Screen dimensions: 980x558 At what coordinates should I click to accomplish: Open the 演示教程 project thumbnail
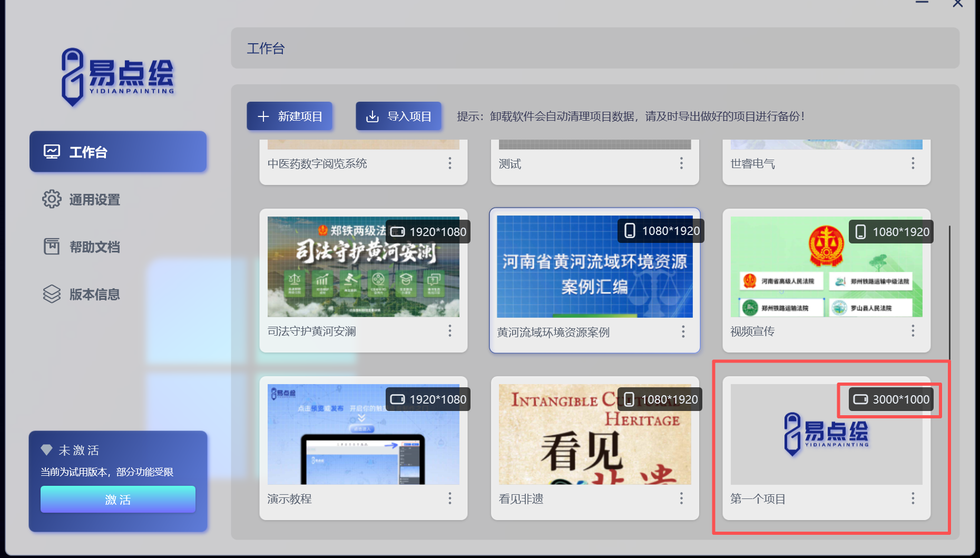364,434
